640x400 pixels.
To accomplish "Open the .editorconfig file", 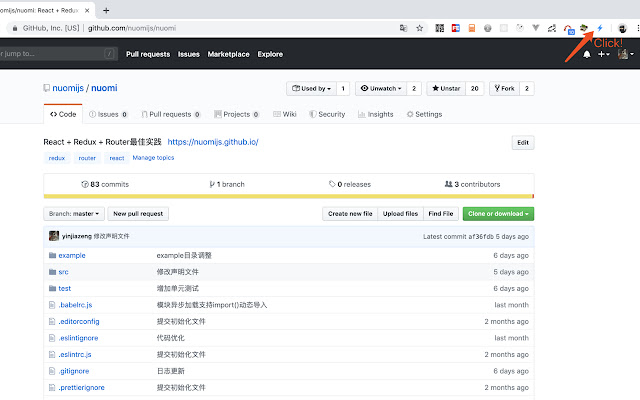I will coord(79,322).
